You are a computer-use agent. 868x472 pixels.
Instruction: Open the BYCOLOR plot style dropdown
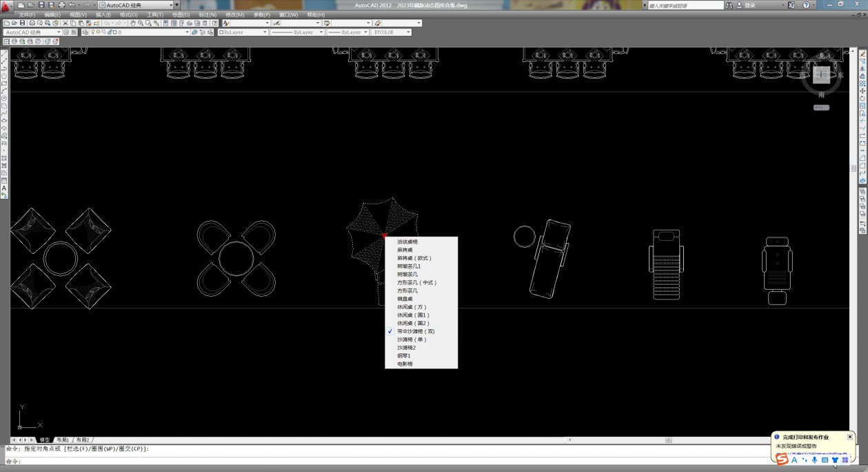408,32
